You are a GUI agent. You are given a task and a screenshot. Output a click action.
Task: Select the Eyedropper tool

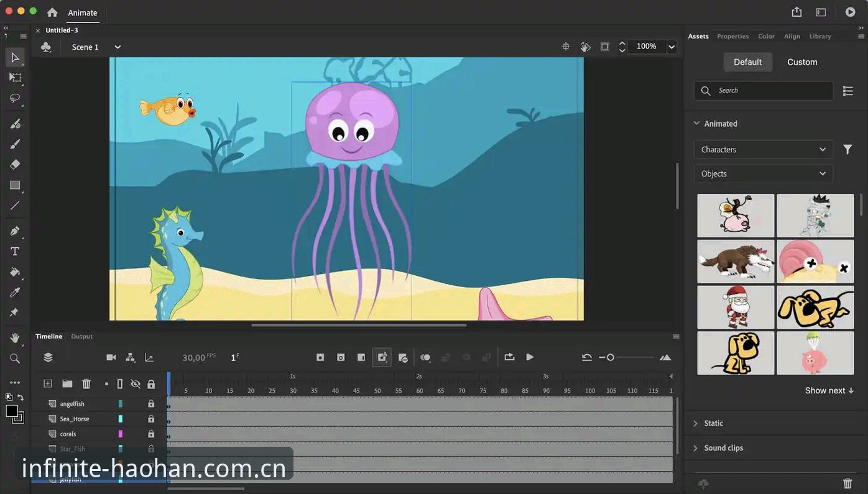16,292
